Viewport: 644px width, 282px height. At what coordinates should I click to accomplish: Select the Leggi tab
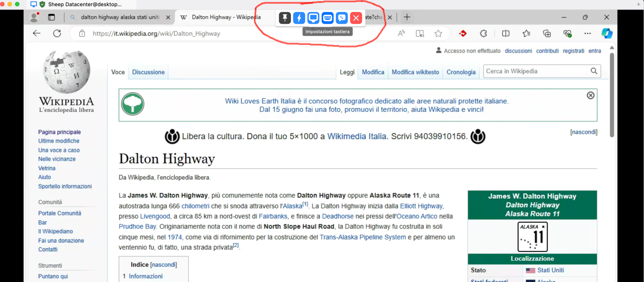(347, 72)
